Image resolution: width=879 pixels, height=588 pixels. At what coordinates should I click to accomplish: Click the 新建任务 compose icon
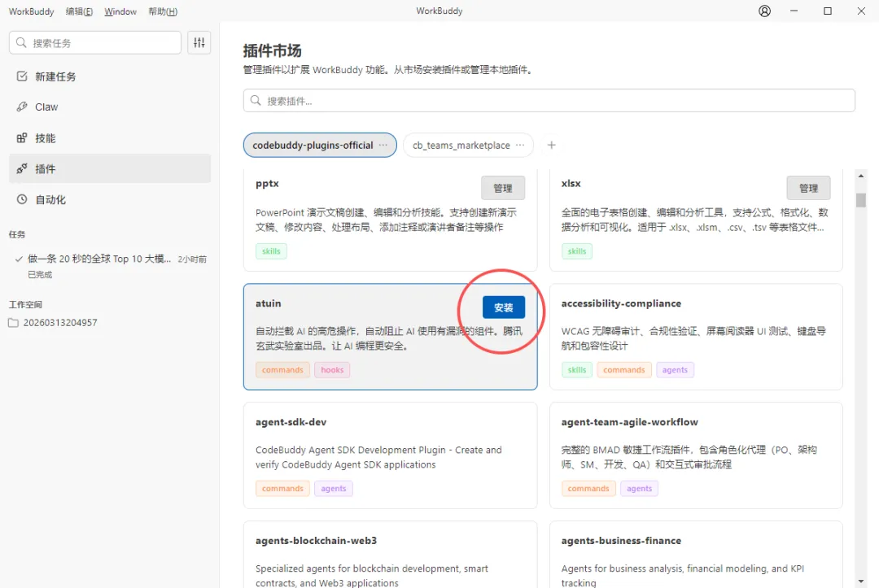(22, 76)
